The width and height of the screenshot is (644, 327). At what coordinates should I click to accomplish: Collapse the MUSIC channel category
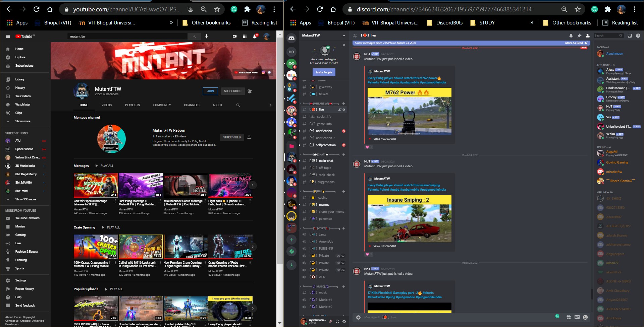click(x=320, y=287)
